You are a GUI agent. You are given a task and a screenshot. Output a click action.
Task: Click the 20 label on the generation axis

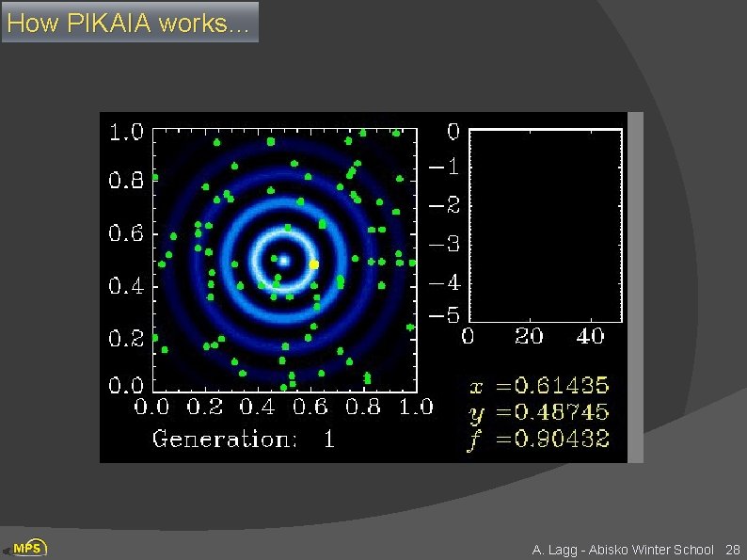click(529, 337)
